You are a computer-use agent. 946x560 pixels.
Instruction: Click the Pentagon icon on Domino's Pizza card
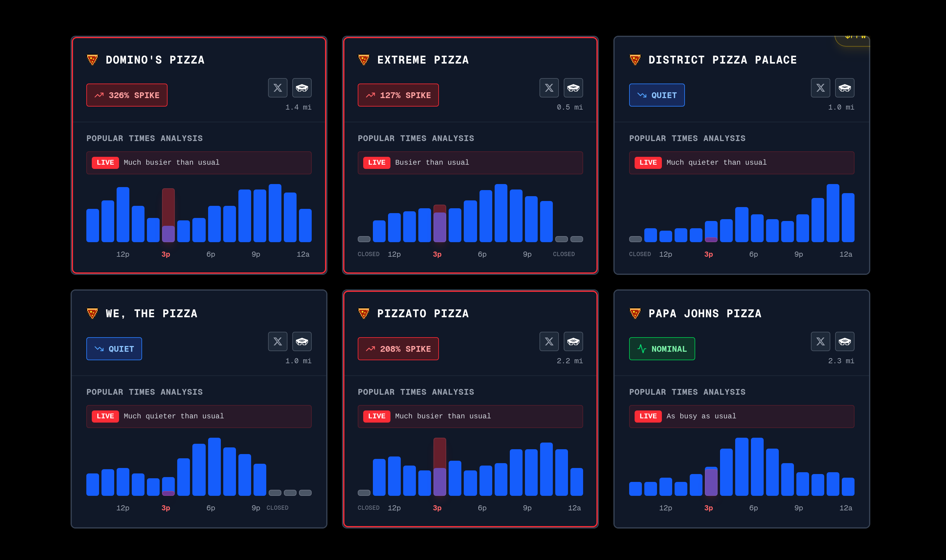tap(302, 88)
